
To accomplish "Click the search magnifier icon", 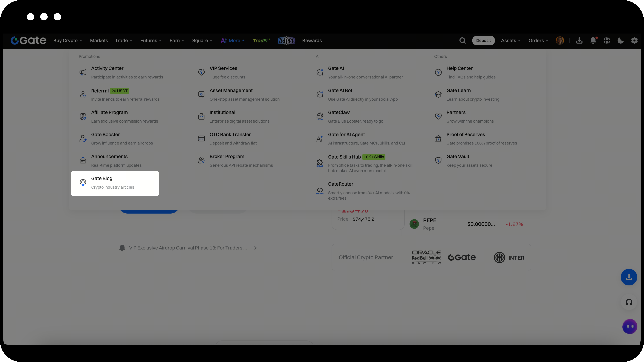I will tap(462, 40).
